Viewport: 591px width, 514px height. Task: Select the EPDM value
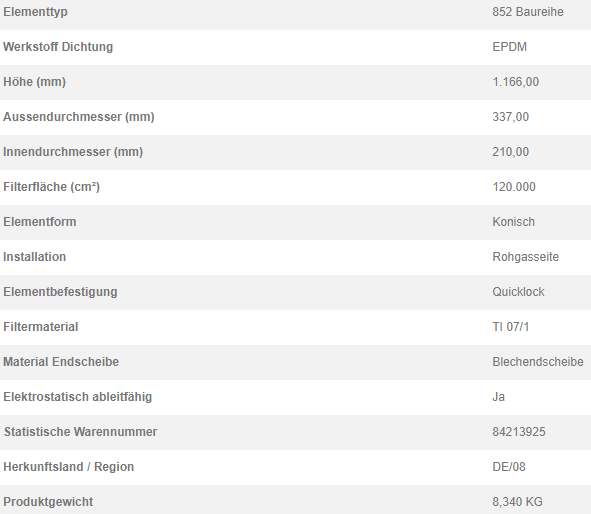(510, 47)
